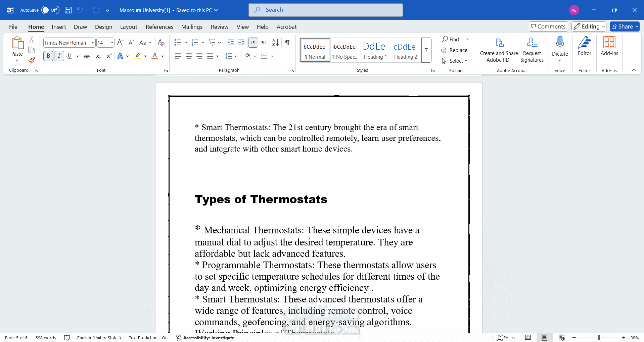
Task: Apply Heading 1 style
Action: point(375,50)
